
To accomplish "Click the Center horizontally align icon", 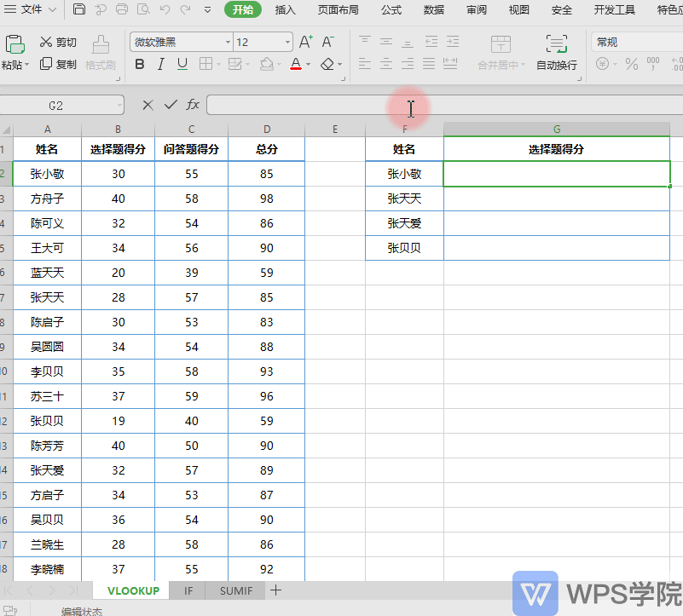I will click(x=386, y=65).
